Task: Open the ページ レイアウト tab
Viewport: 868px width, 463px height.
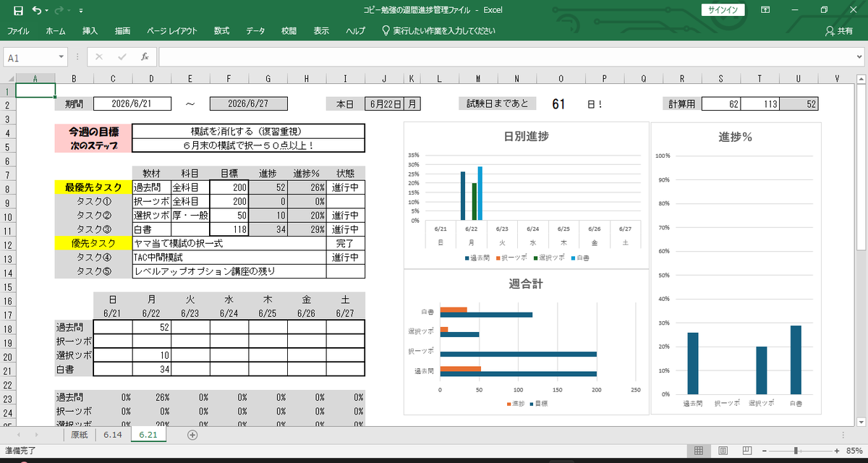Action: [x=171, y=31]
